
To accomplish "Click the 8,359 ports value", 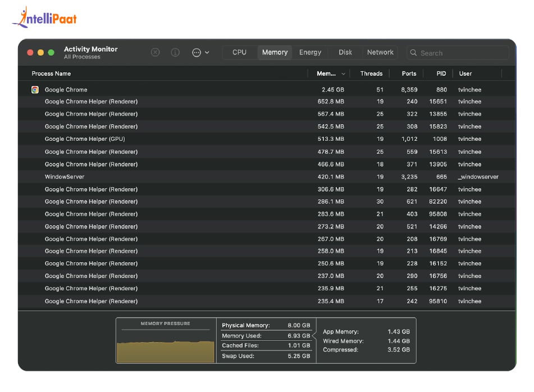I will (409, 89).
